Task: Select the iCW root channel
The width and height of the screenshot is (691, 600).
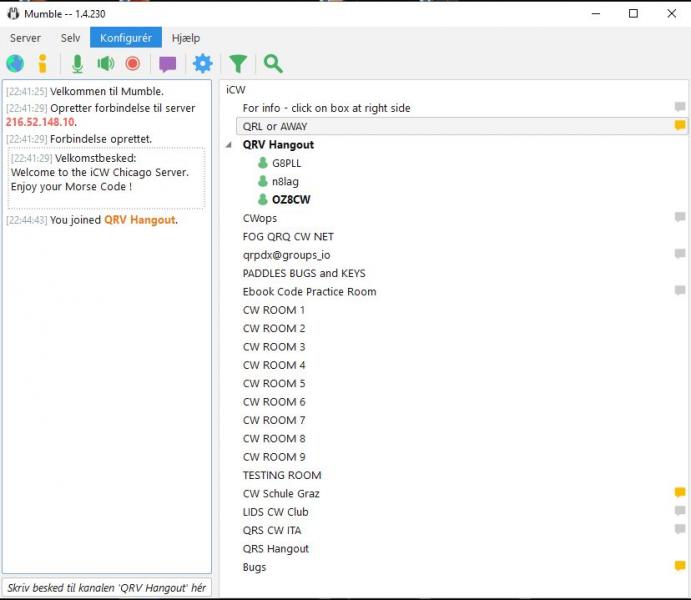Action: click(236, 90)
